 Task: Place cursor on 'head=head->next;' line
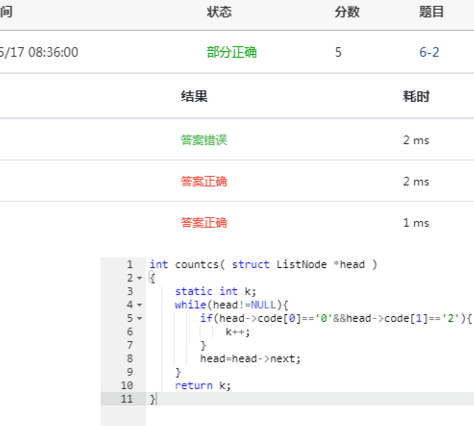(x=250, y=359)
